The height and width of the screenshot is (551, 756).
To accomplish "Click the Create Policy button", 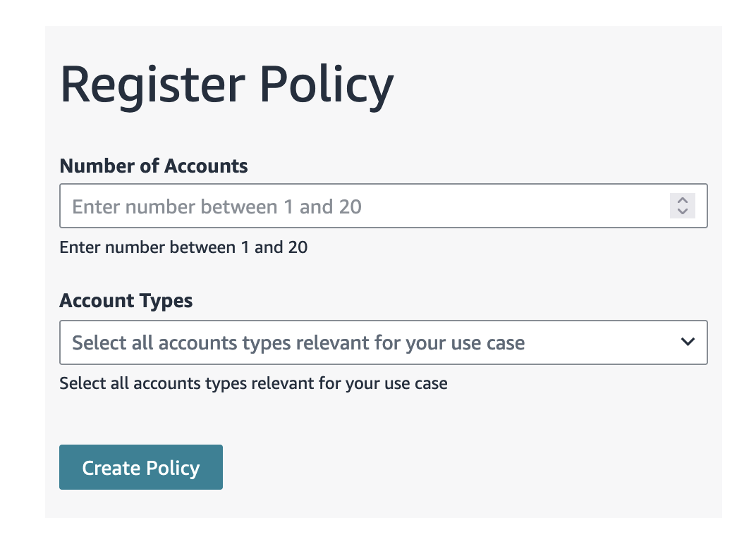I will 140,466.
